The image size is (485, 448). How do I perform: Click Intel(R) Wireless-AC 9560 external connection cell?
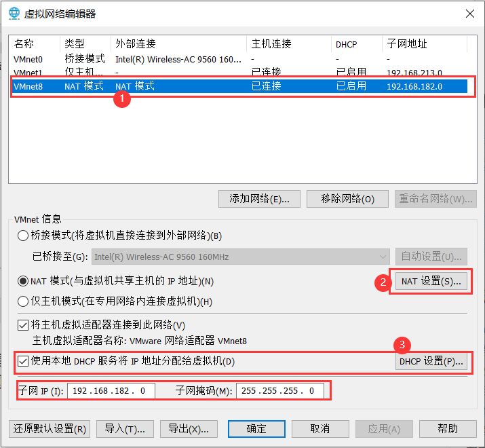click(178, 59)
